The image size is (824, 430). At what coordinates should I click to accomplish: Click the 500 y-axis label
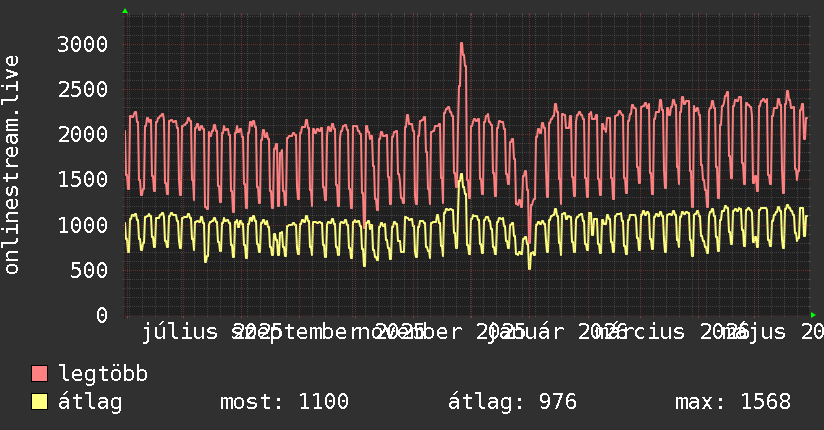[89, 270]
